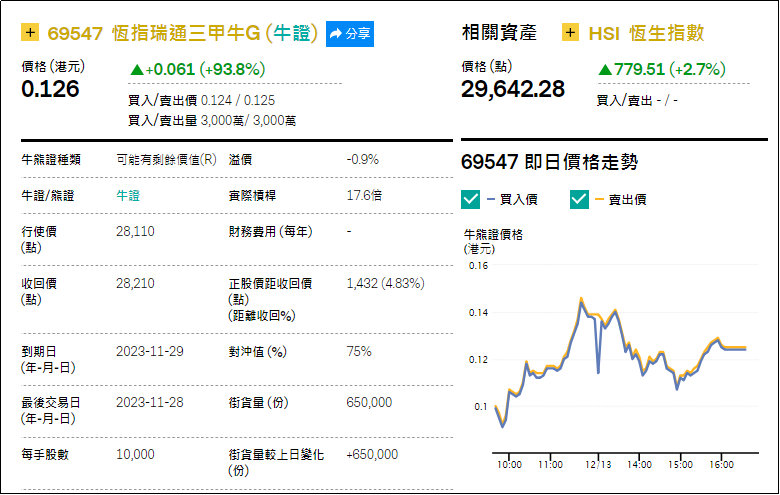Select strike value 28,110
The image size is (780, 495).
[x=135, y=231]
